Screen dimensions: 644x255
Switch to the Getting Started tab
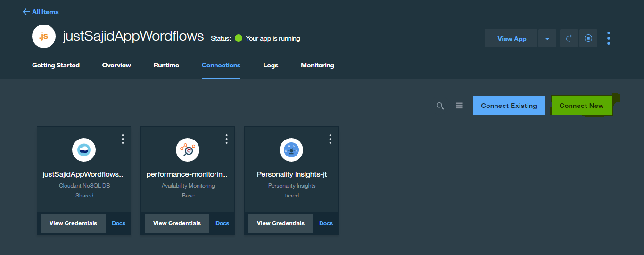pyautogui.click(x=56, y=65)
